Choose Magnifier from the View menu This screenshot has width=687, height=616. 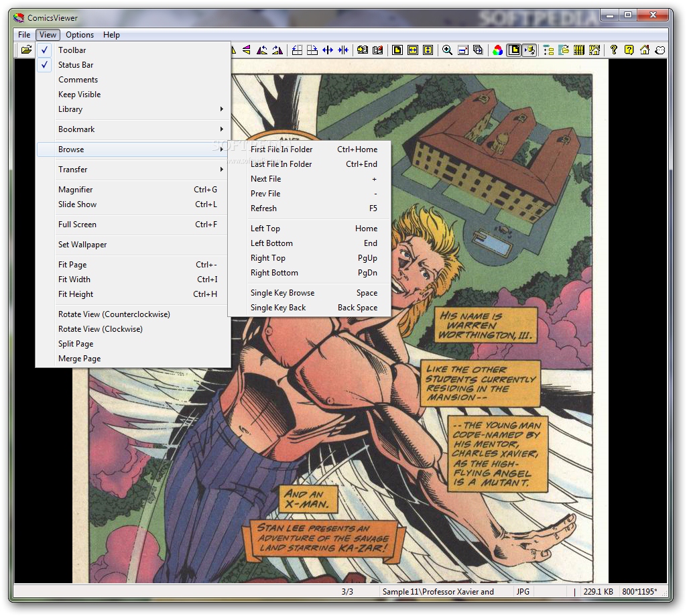(x=133, y=190)
